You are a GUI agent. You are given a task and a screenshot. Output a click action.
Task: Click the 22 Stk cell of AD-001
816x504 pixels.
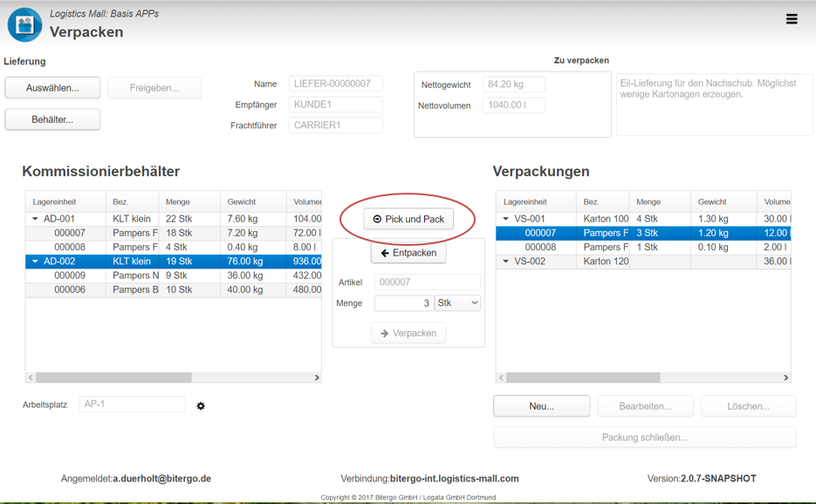[189, 219]
